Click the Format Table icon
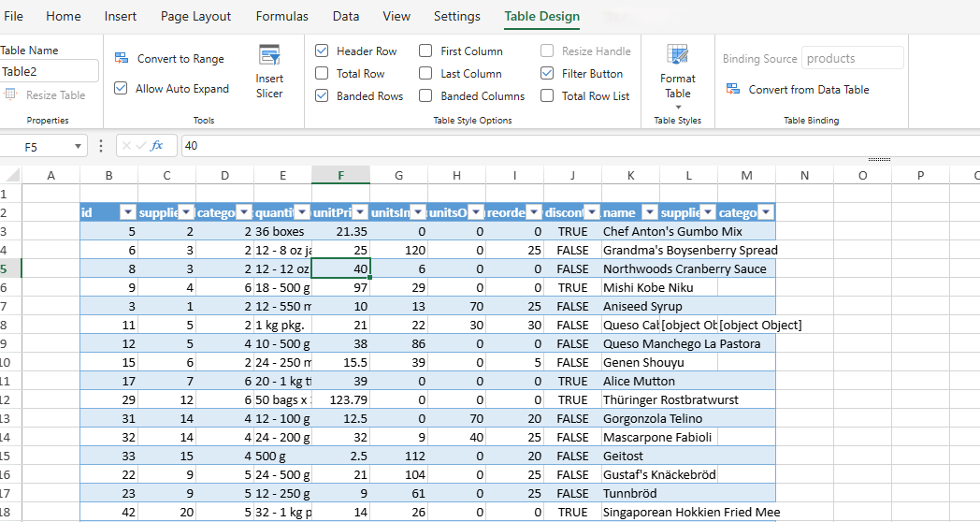The width and height of the screenshot is (980, 522). [x=678, y=55]
